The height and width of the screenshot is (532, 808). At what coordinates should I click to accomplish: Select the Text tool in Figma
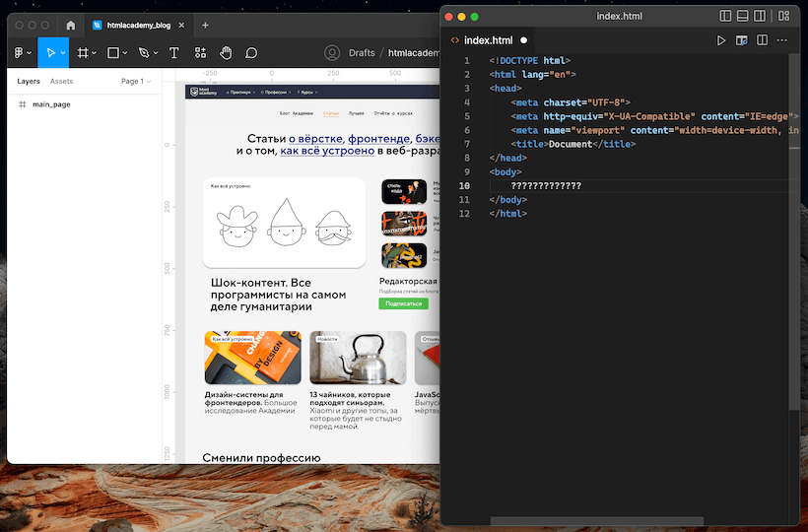(x=174, y=52)
